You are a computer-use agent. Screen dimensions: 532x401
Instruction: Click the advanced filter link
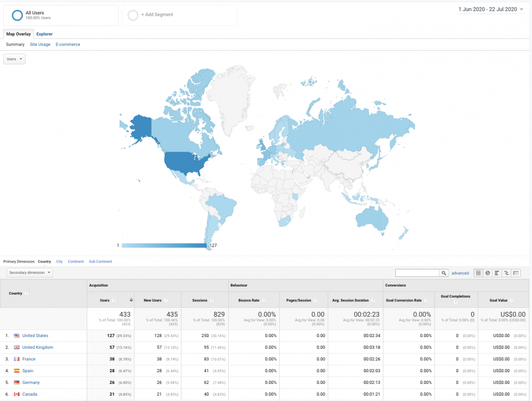pyautogui.click(x=460, y=273)
